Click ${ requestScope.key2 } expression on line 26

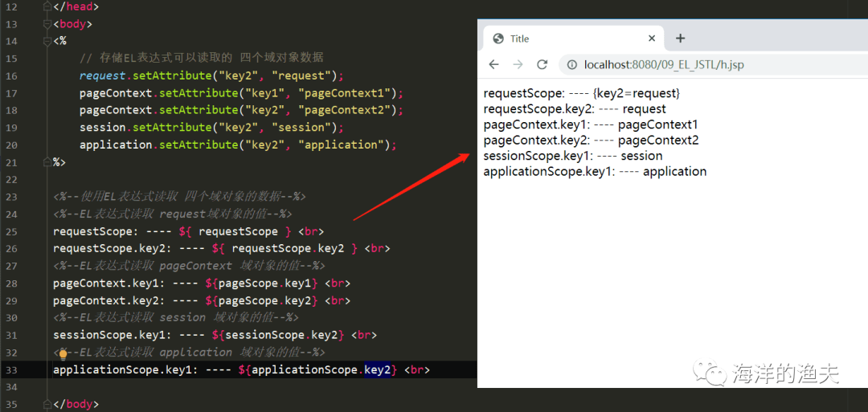click(285, 248)
